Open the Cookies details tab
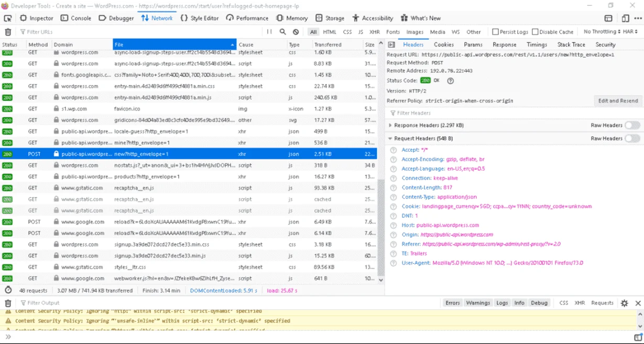The width and height of the screenshot is (644, 344). 444,45
